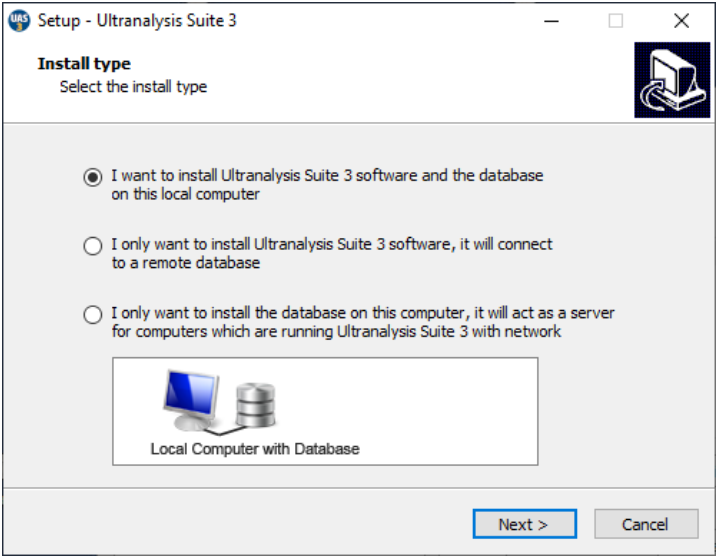Viewport: 719px width, 559px height.
Task: Cancel the installation with the Cancel button
Action: coord(645,524)
